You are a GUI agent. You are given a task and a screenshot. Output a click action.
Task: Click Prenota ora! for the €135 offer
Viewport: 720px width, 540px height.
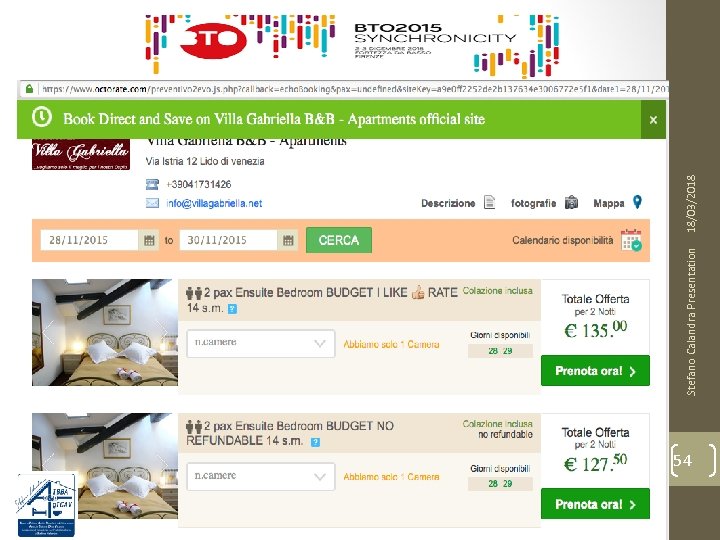(595, 371)
